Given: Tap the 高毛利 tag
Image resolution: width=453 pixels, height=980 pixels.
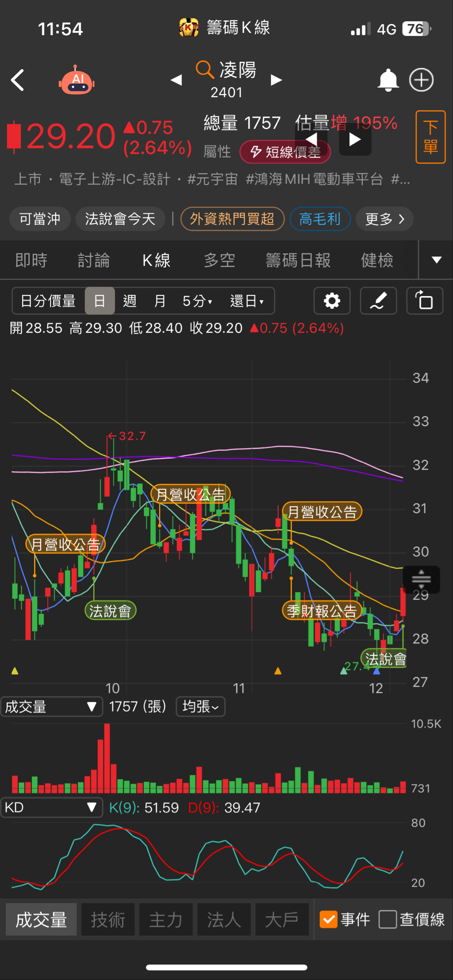Looking at the screenshot, I should (x=320, y=219).
